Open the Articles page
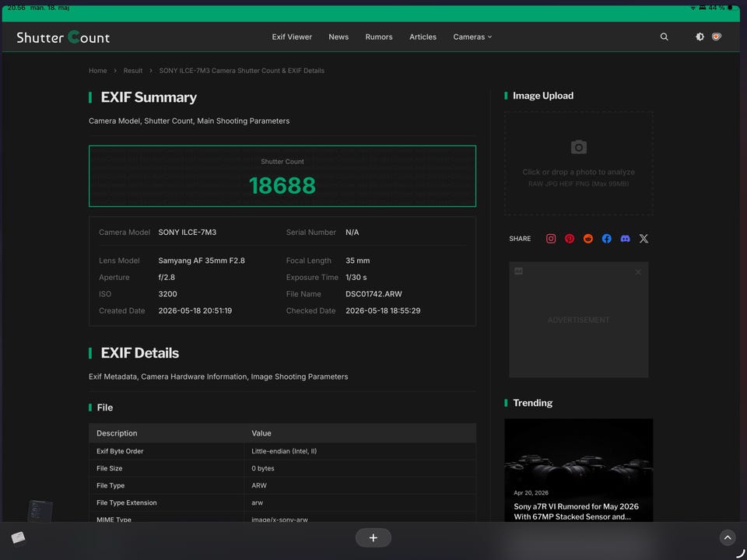This screenshot has height=560, width=747. pos(423,37)
